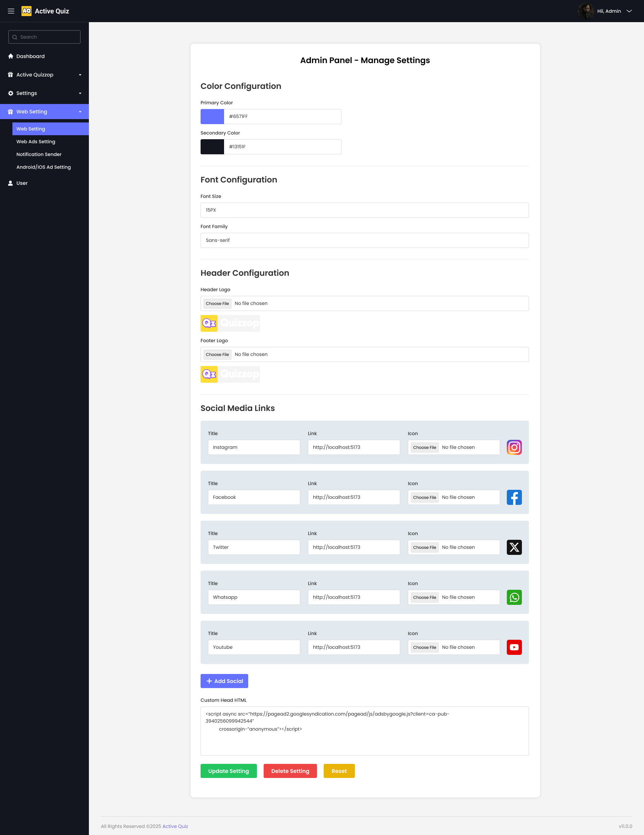Click the v11.0.0 version text
Image resolution: width=644 pixels, height=835 pixels.
click(625, 826)
